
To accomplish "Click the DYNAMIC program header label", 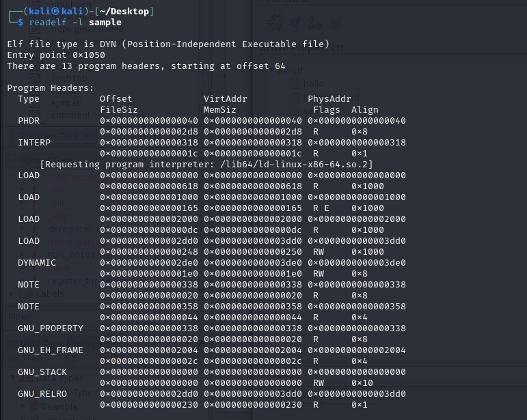I will click(x=37, y=262).
